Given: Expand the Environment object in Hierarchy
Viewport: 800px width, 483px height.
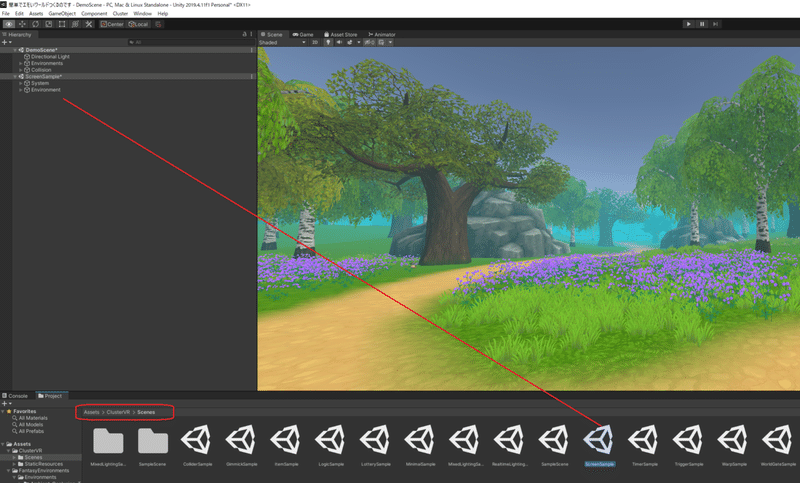Looking at the screenshot, I should click(20, 90).
